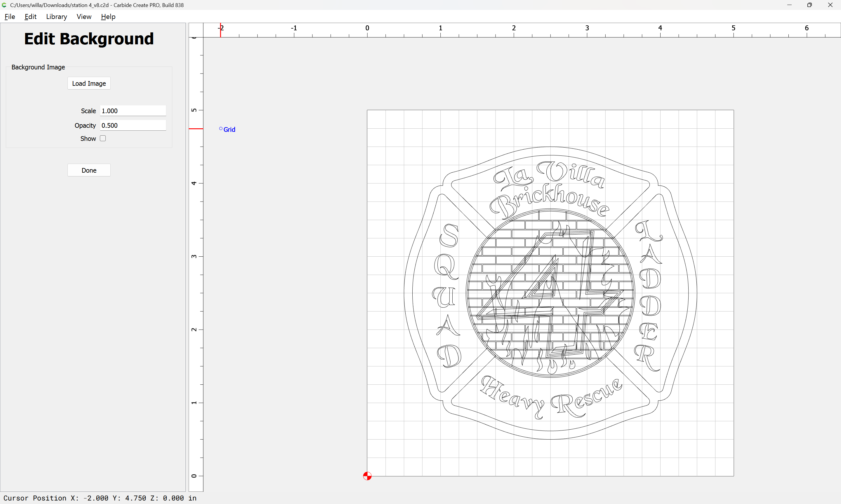Open the Library menu
The height and width of the screenshot is (504, 841).
56,17
